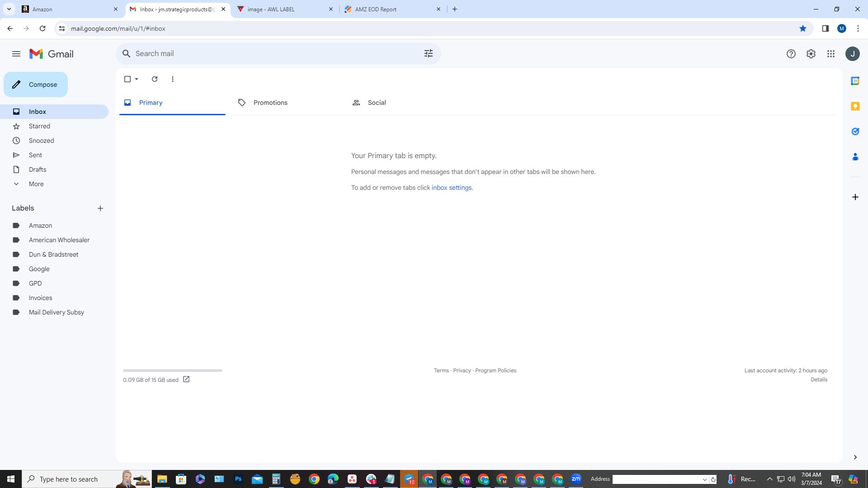Switch to the Amazon browser tab
This screenshot has height=488, width=868.
(70, 9)
